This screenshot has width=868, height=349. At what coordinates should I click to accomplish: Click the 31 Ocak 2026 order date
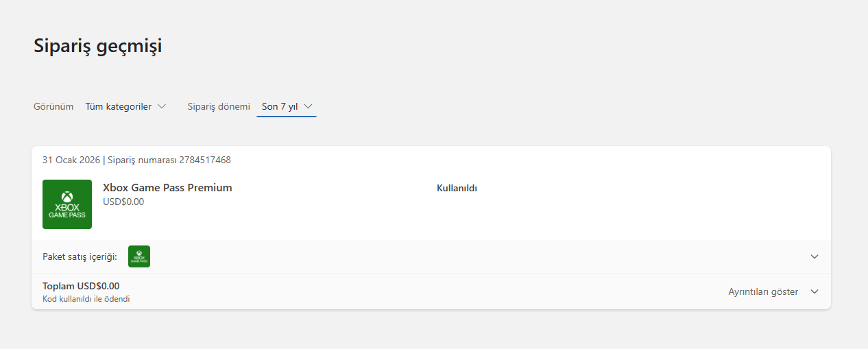pyautogui.click(x=71, y=160)
